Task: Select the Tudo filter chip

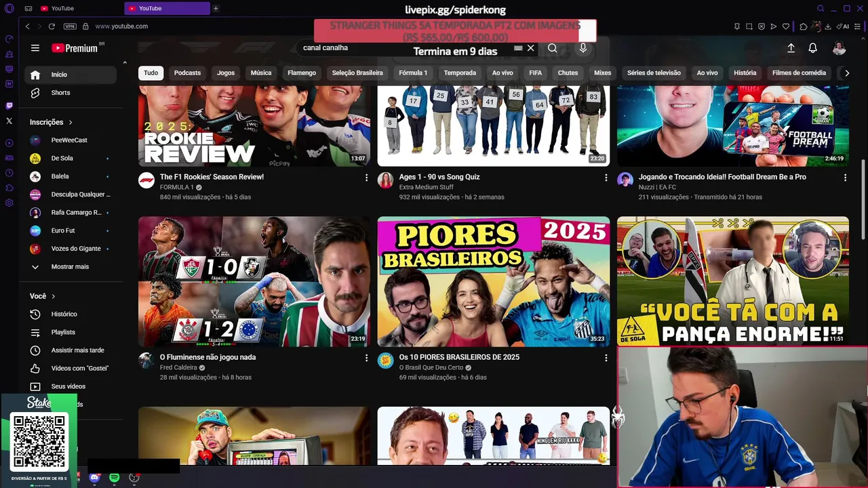Action: point(151,73)
